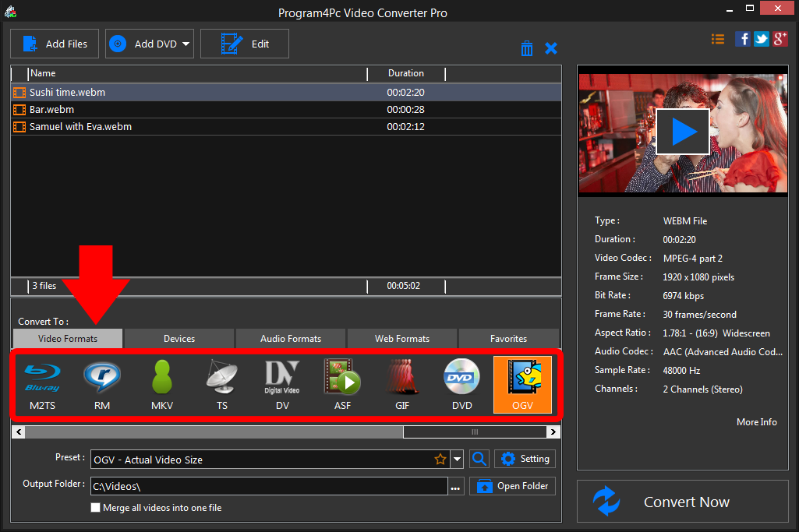This screenshot has height=532, width=799.
Task: Expand the Preset selection dropdown
Action: (x=458, y=459)
